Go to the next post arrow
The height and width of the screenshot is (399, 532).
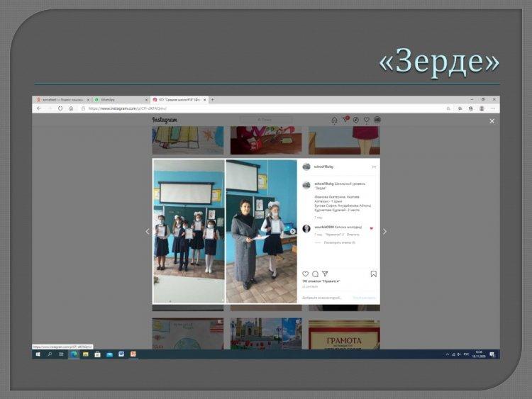[384, 232]
